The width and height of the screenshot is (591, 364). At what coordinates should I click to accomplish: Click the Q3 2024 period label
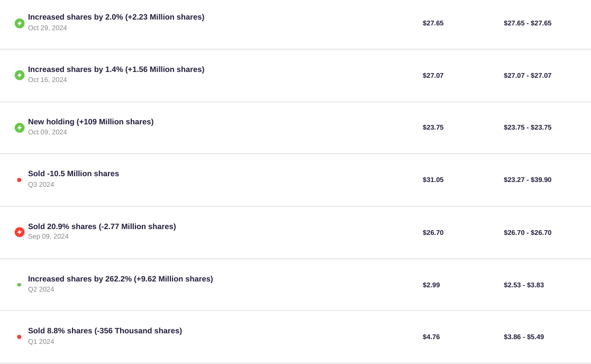[x=41, y=185]
